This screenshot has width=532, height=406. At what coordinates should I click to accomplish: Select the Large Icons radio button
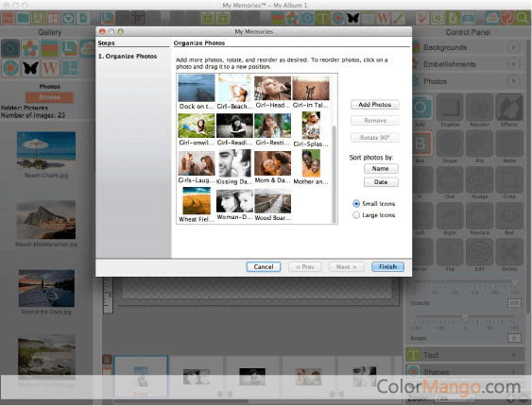(356, 215)
